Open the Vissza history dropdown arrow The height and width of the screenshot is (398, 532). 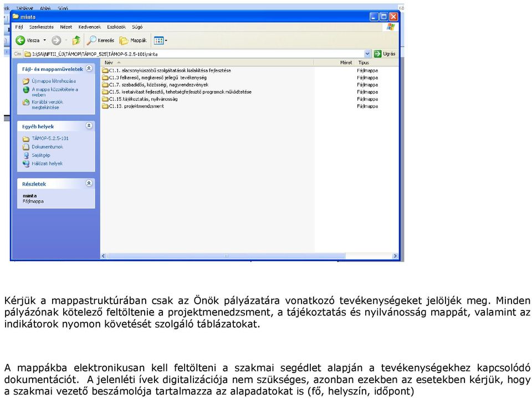point(44,40)
